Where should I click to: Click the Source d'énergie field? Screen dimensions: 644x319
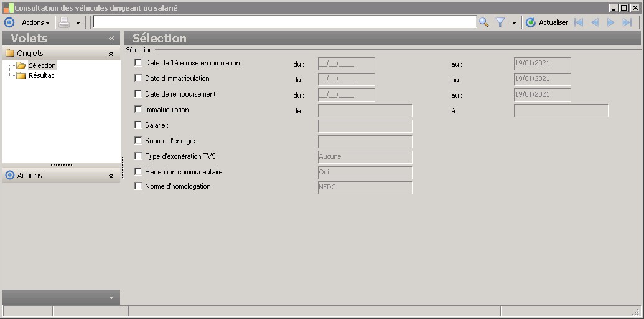click(x=365, y=142)
